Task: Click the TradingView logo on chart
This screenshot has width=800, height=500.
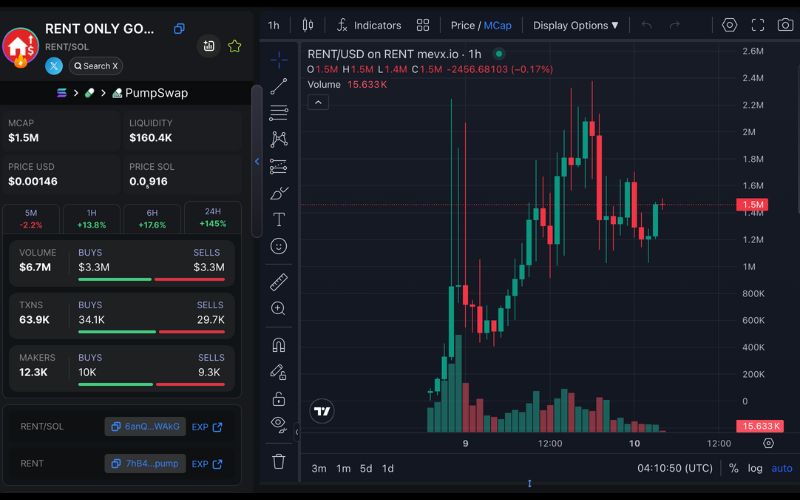Action: (x=322, y=411)
